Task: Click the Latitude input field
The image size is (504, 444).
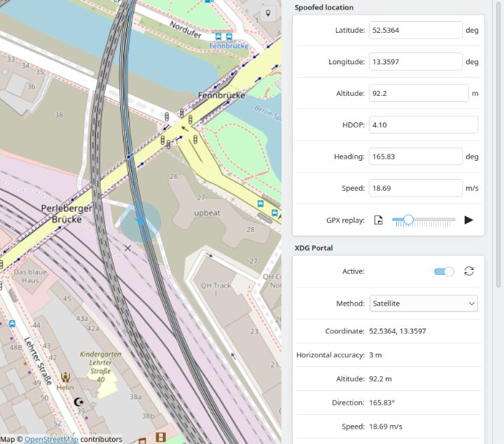Action: [x=415, y=30]
